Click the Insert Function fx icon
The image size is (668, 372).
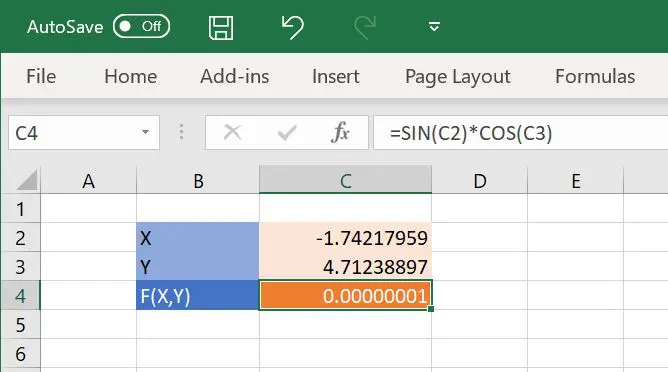click(x=340, y=133)
